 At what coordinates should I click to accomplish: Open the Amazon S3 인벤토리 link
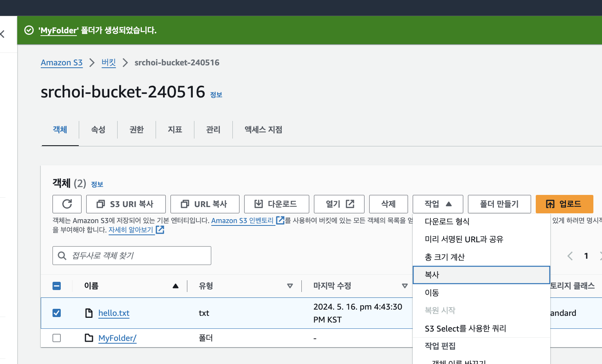242,220
